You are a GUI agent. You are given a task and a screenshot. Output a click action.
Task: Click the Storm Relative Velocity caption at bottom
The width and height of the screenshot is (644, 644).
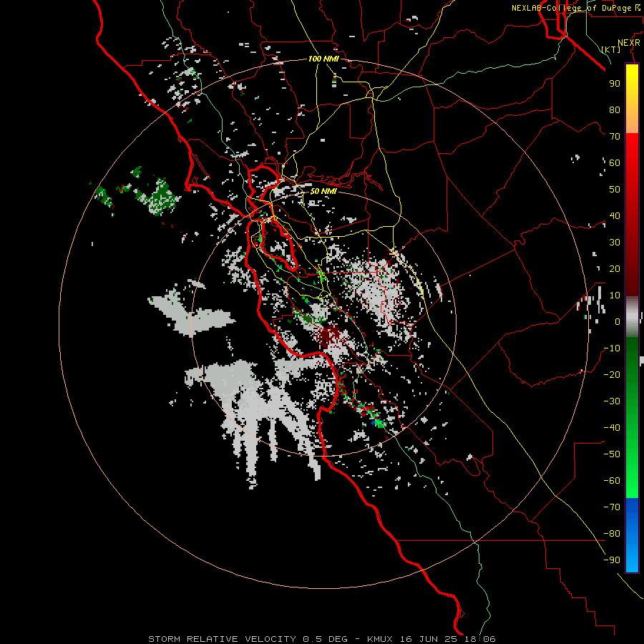pyautogui.click(x=321, y=639)
